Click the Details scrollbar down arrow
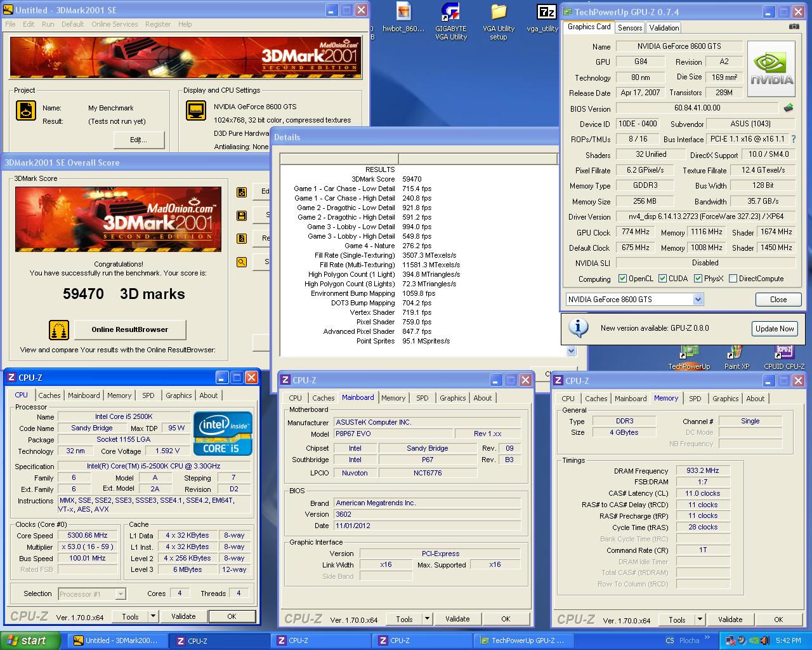 pyautogui.click(x=571, y=351)
